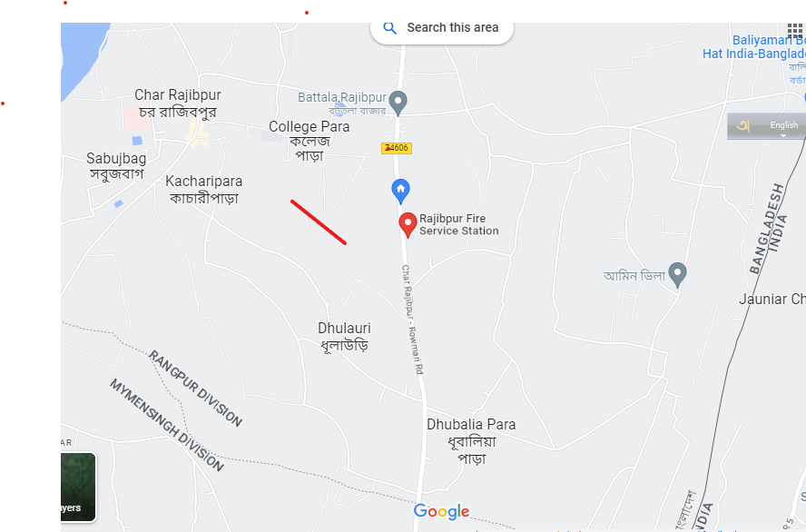
Task: Click the Bengali অ input tool icon
Action: [742, 126]
